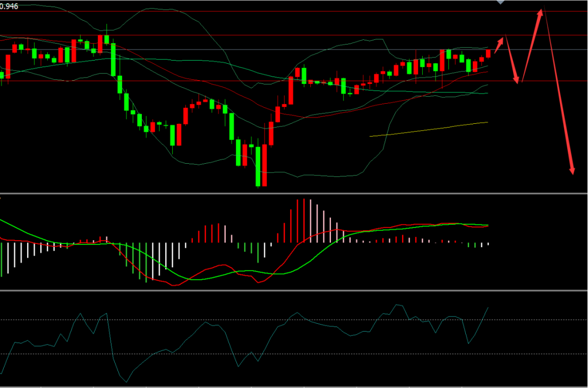
Task: Select the highest red horizontal level line
Action: pyautogui.click(x=294, y=11)
